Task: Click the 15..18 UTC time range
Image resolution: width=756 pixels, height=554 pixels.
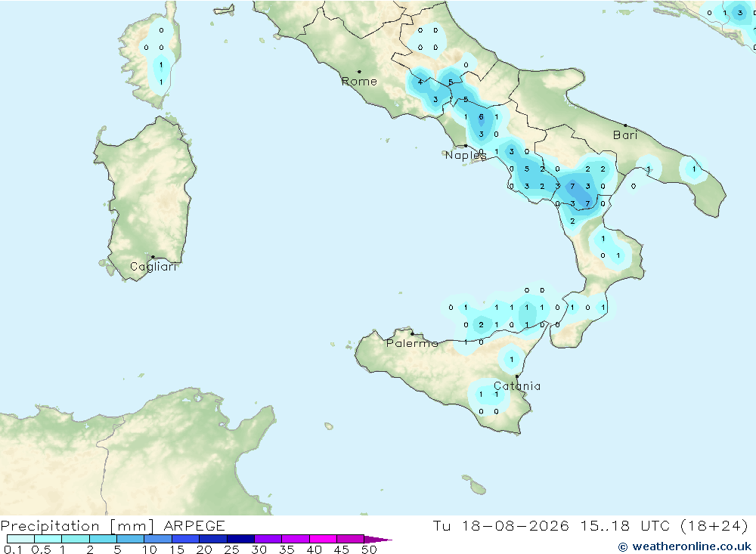Action: tap(626, 526)
